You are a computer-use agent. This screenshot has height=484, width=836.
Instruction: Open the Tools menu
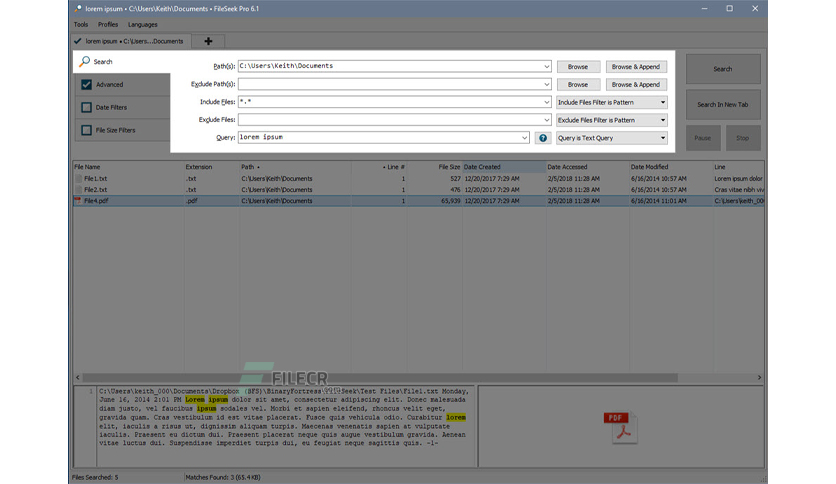coord(81,25)
